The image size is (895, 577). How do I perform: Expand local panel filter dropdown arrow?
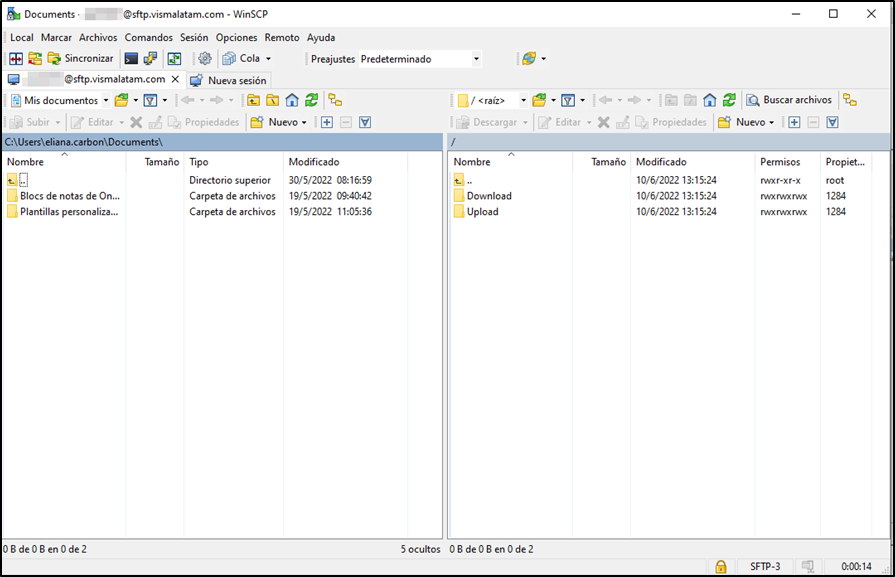(x=165, y=101)
